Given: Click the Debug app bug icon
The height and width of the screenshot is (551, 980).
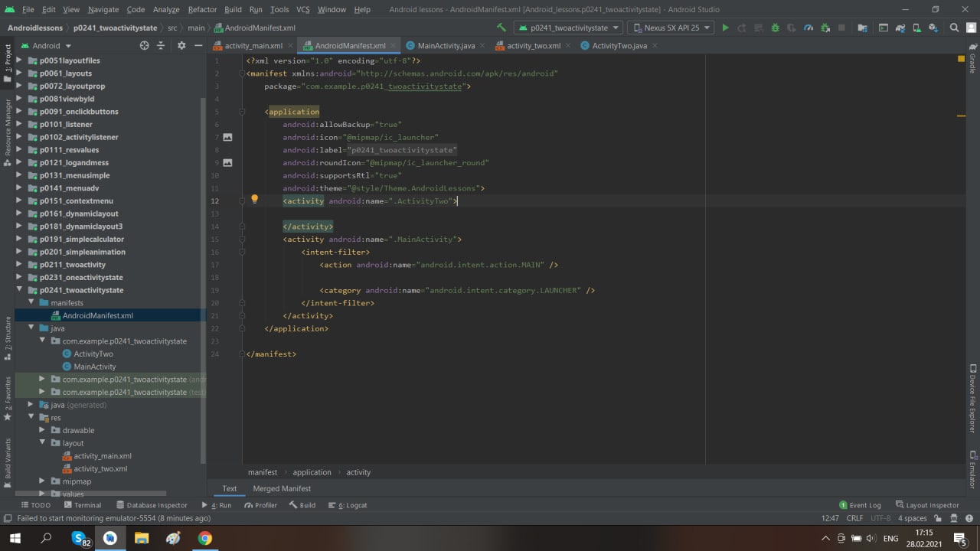Looking at the screenshot, I should point(775,28).
